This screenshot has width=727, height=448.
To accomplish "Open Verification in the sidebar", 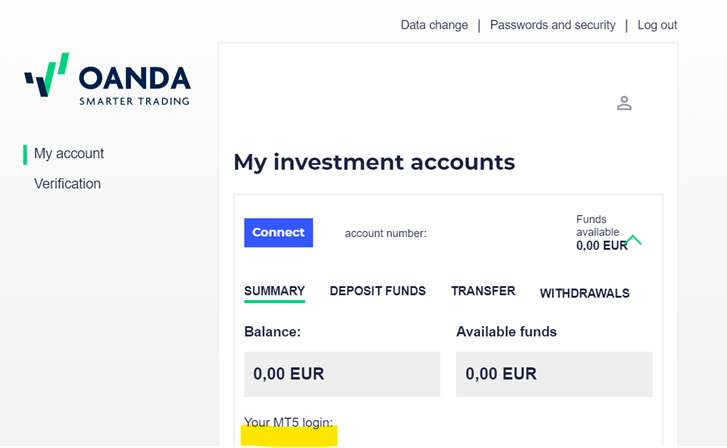I will (x=67, y=184).
